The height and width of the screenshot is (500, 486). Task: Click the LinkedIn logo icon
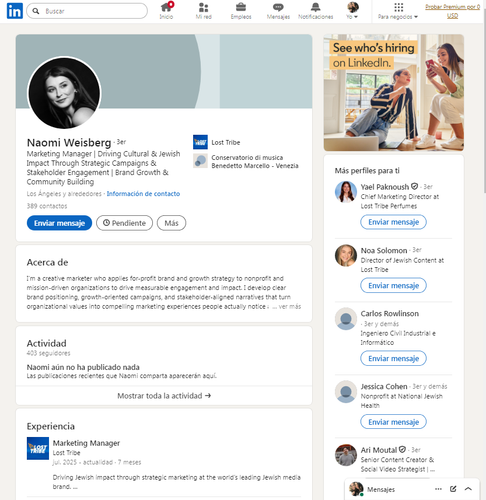click(15, 11)
